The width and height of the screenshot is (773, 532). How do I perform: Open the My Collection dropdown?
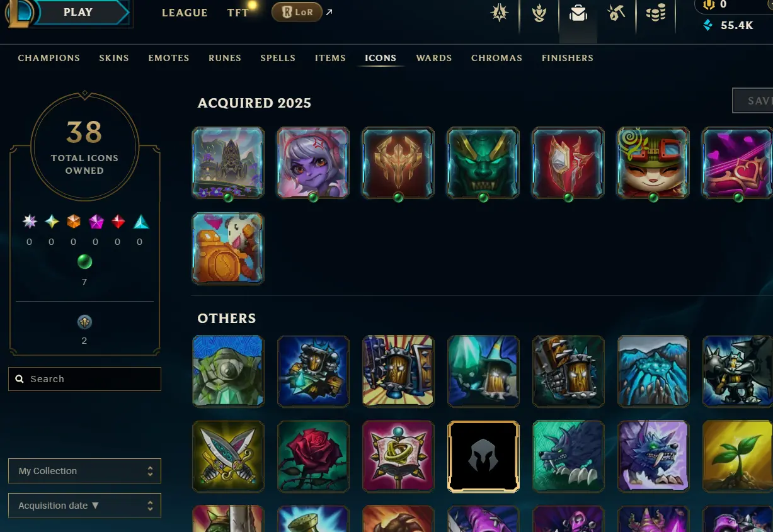84,471
